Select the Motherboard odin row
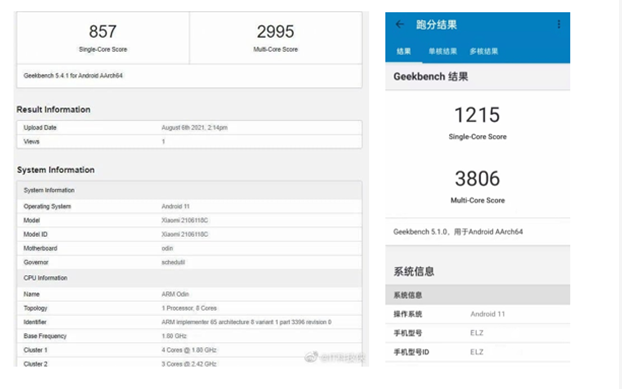 click(x=189, y=248)
